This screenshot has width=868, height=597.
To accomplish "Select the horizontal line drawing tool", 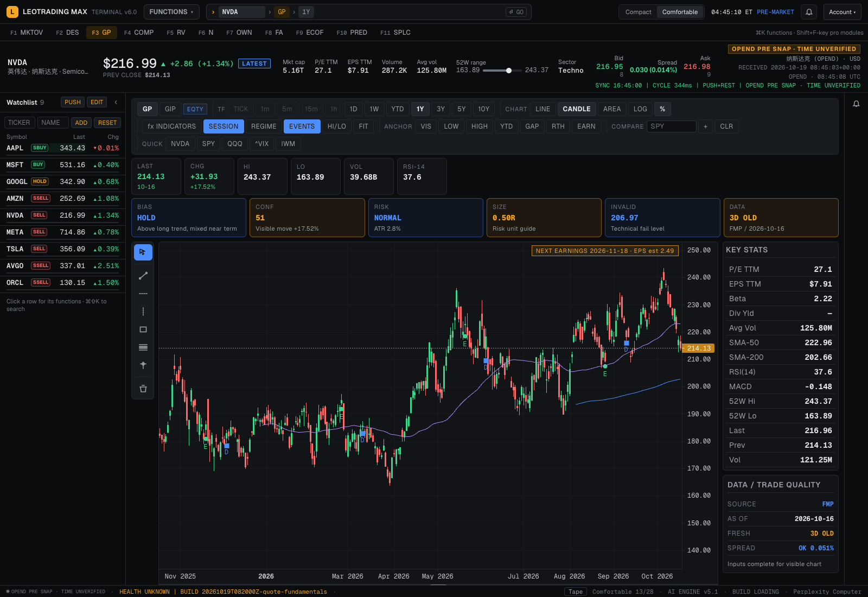I will click(143, 294).
